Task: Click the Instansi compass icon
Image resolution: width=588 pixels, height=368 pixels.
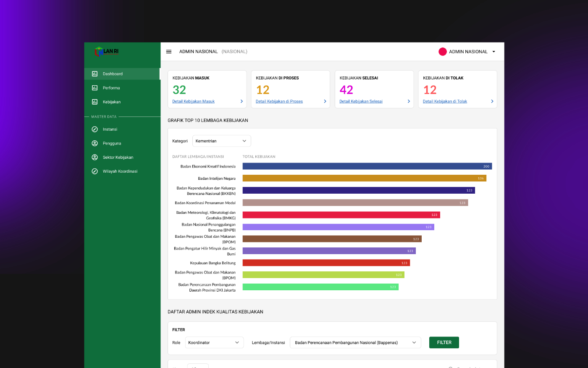Action: [95, 129]
